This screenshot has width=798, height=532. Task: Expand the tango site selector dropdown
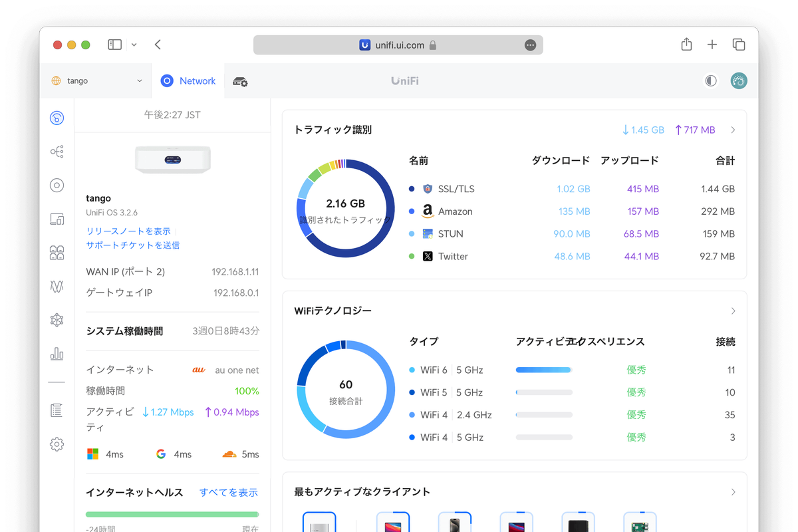95,80
